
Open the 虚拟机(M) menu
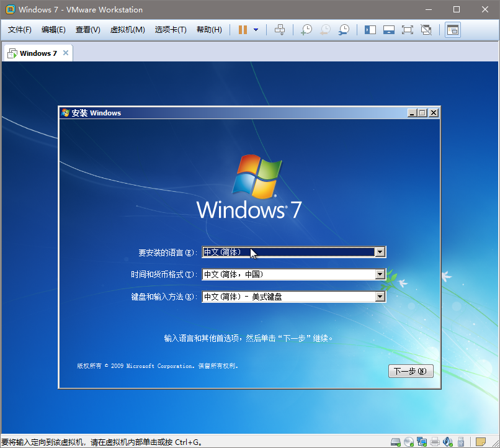point(127,30)
